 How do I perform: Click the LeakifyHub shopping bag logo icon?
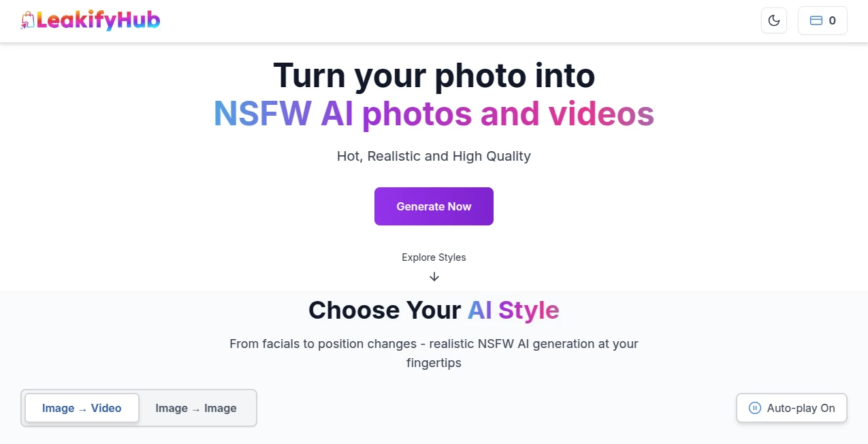(x=28, y=20)
